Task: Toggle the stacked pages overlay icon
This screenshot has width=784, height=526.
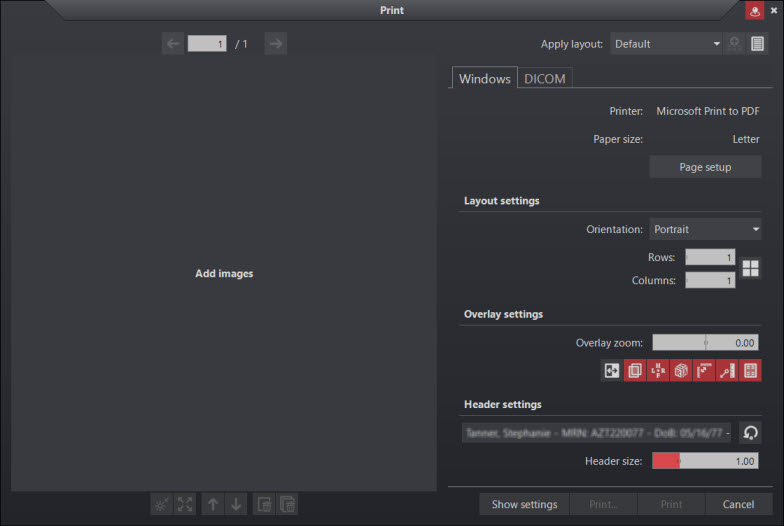Action: coord(635,371)
